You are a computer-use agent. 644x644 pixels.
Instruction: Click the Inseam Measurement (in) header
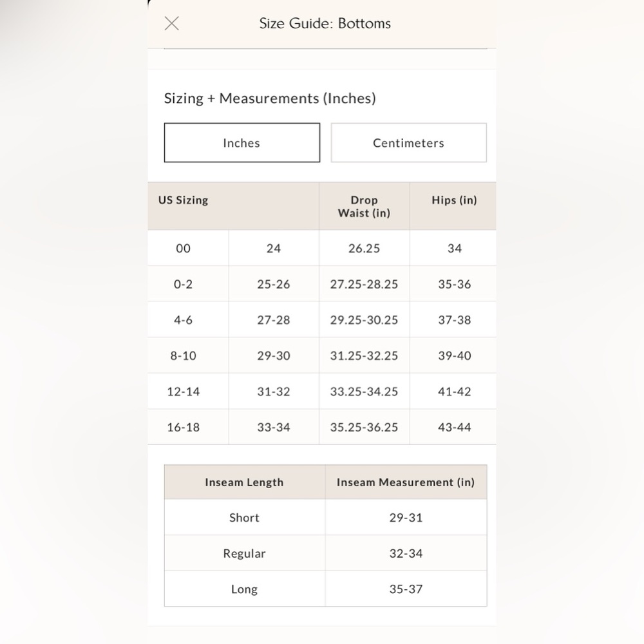point(406,482)
